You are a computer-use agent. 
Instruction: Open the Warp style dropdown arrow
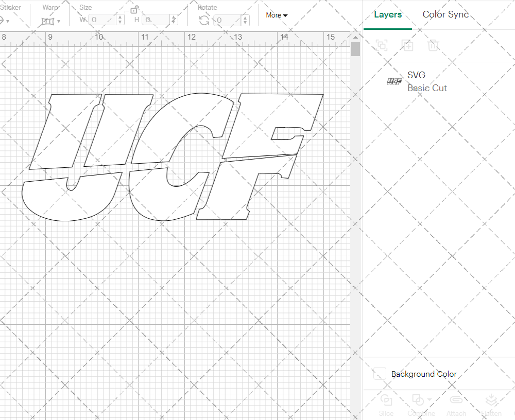pyautogui.click(x=59, y=21)
